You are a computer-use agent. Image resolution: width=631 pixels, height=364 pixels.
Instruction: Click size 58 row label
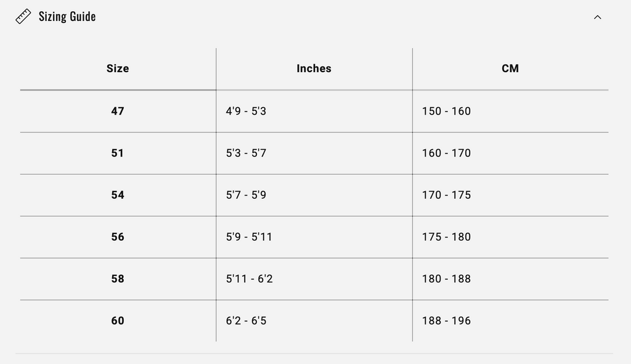118,279
